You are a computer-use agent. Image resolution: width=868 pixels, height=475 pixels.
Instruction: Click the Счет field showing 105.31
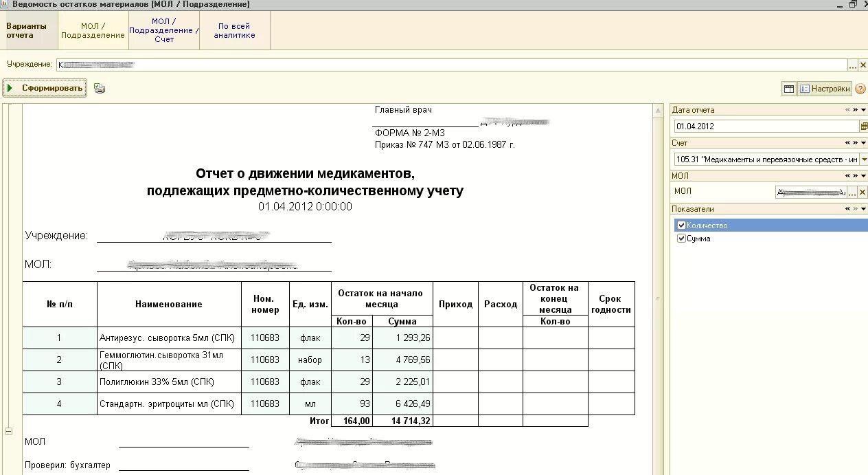766,159
